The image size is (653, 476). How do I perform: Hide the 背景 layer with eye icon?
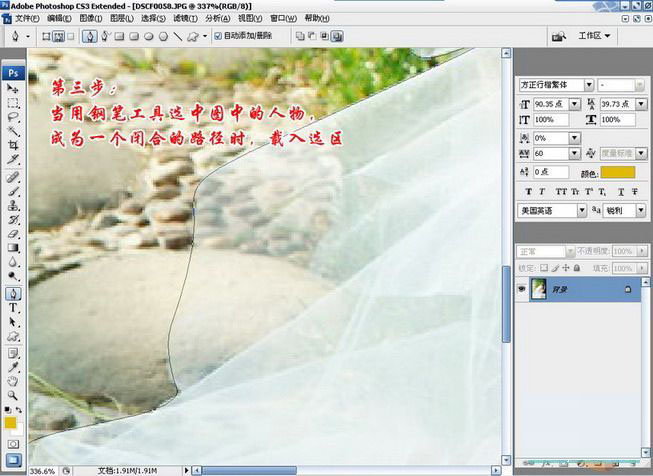[x=521, y=288]
